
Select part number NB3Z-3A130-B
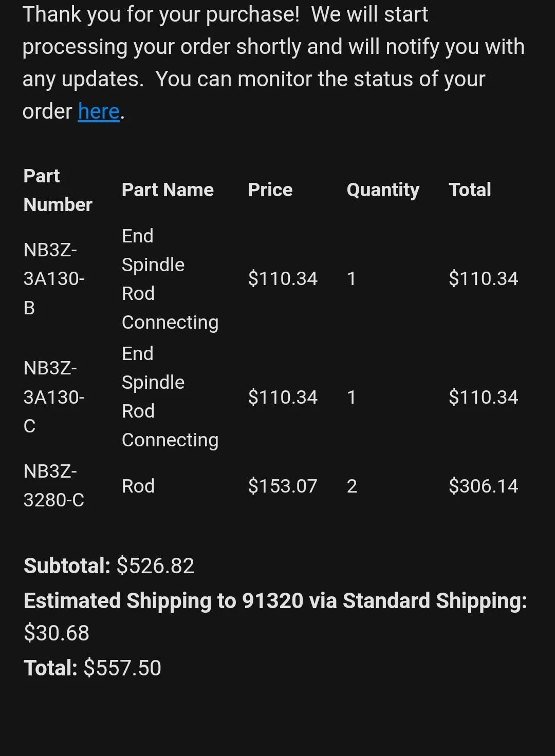54,279
